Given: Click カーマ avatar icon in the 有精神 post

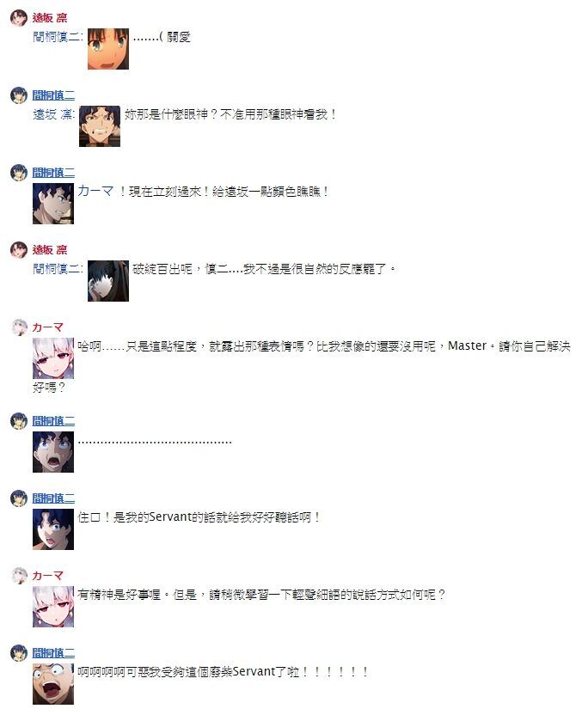Looking at the screenshot, I should (19, 575).
